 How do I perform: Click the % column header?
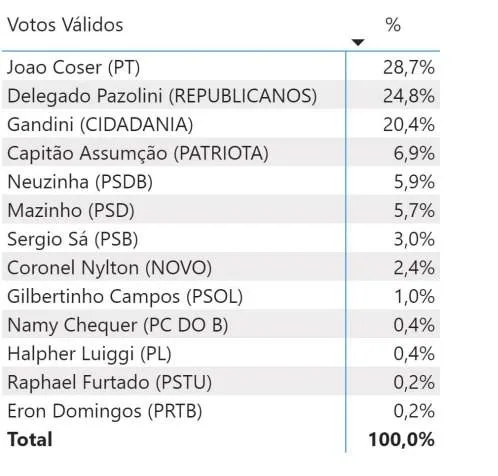tap(393, 25)
